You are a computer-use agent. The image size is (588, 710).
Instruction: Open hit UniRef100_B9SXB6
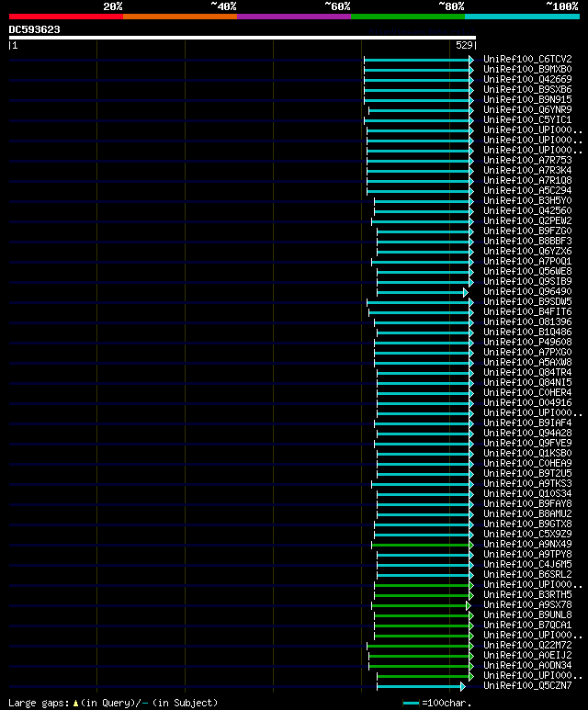(x=527, y=90)
